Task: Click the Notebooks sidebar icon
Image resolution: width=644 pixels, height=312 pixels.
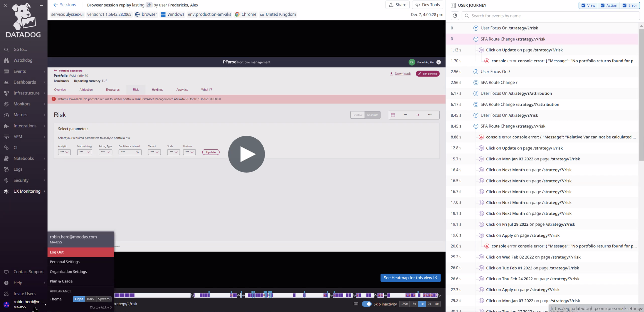Action: coord(6,159)
